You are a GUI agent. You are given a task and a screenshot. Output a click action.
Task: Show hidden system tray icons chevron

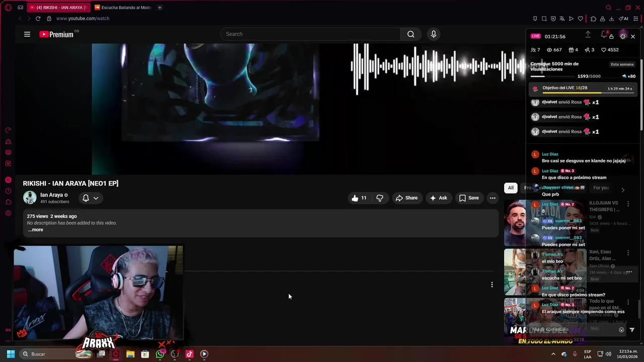coord(553,354)
